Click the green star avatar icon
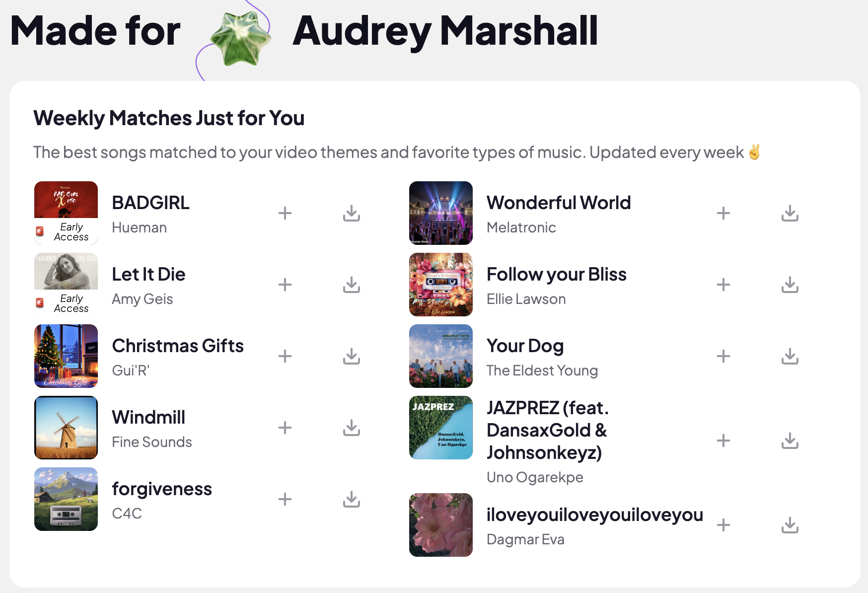868x593 pixels. [x=241, y=39]
